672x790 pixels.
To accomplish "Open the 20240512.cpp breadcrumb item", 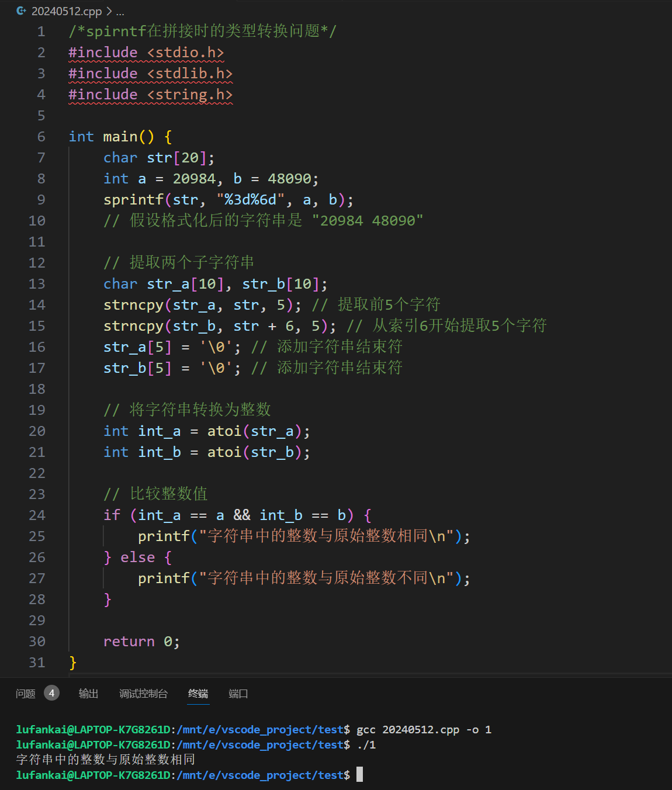I will click(66, 12).
